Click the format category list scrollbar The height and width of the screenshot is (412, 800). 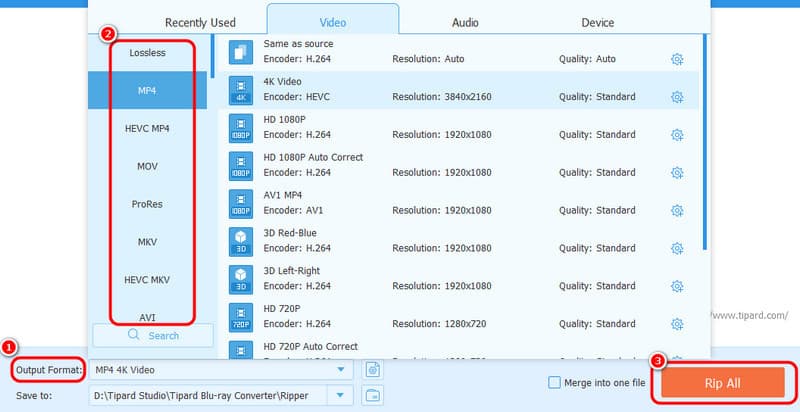(x=213, y=56)
